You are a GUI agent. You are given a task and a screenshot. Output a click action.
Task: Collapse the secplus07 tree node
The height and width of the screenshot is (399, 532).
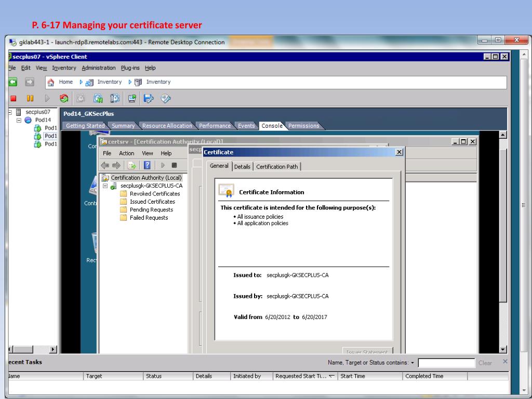pos(10,112)
